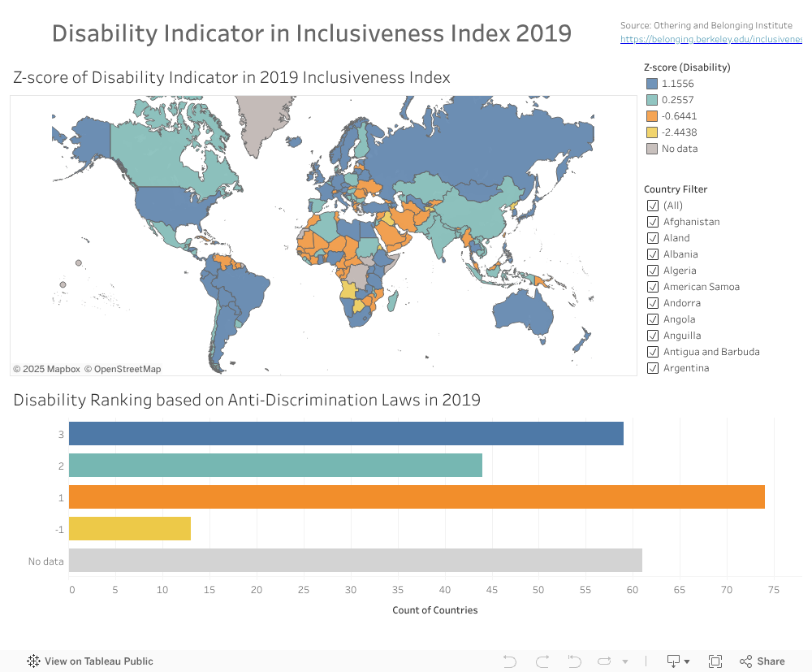This screenshot has height=672, width=812.
Task: Click View on Tableau Public
Action: point(97,661)
